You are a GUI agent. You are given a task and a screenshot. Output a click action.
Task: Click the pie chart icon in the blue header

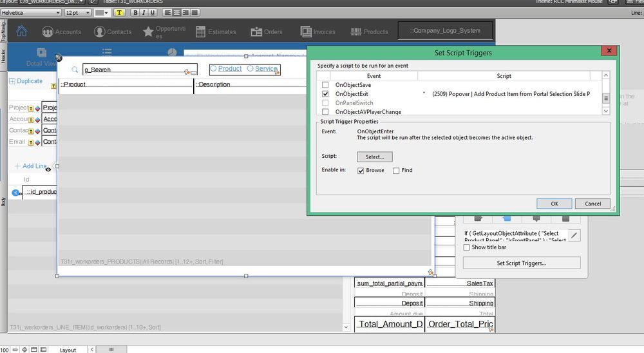coord(172,52)
